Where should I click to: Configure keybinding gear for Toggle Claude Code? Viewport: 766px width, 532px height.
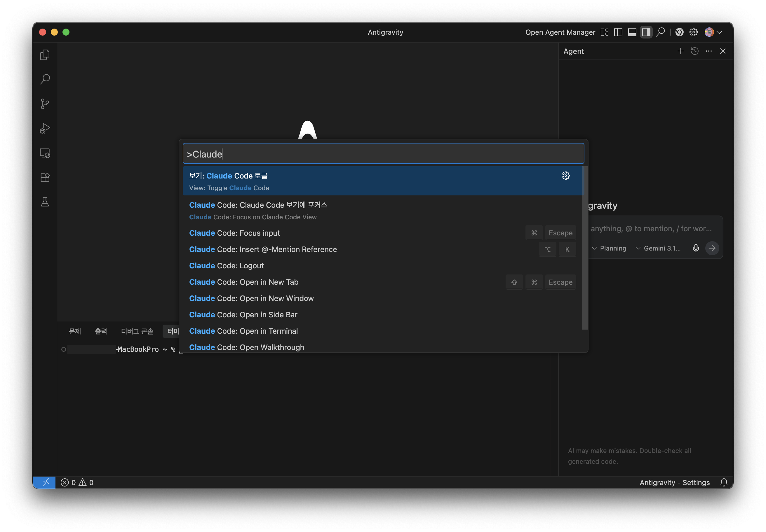point(565,176)
